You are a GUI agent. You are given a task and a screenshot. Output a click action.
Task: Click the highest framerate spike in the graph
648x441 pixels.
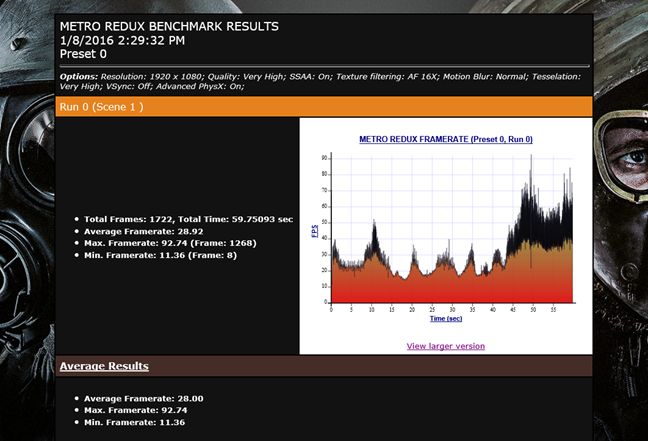[531, 158]
